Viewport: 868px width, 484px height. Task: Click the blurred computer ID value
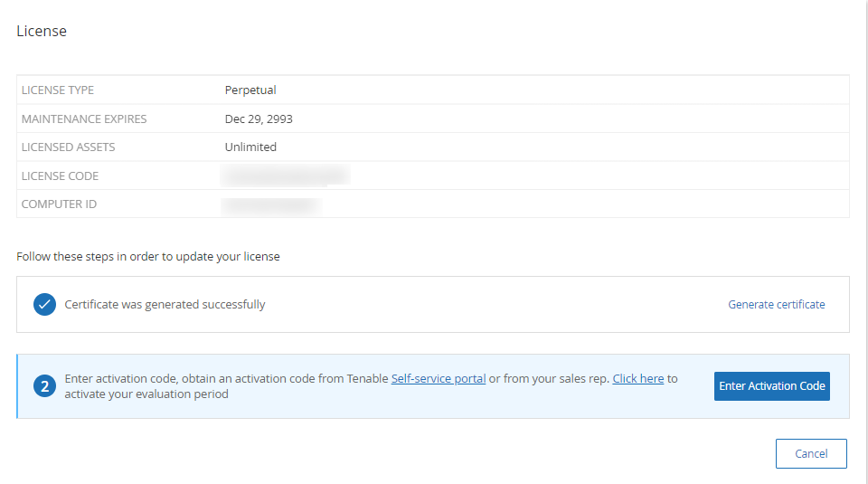point(271,205)
